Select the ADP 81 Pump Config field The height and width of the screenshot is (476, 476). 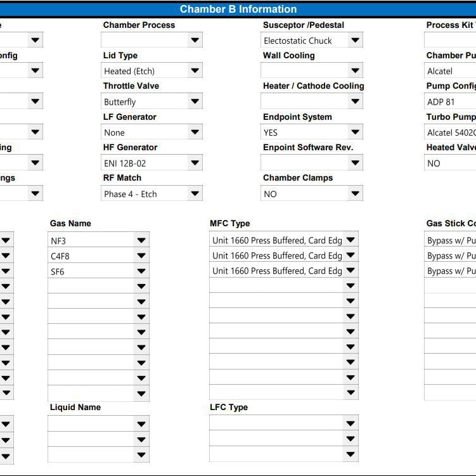click(x=450, y=101)
